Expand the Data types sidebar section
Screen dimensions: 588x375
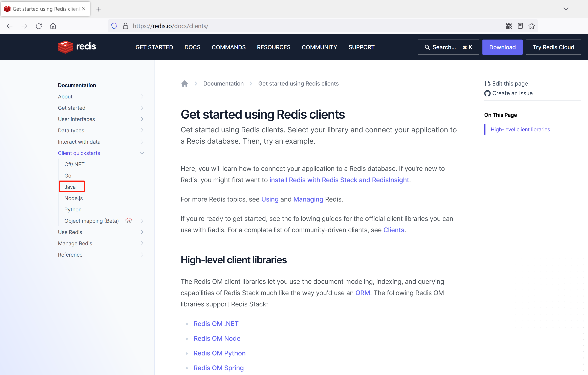pos(142,130)
